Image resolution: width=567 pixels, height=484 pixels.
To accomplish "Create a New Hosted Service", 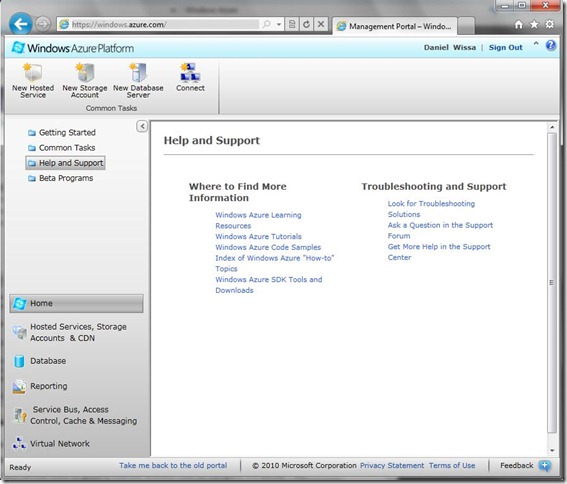I will coord(33,81).
